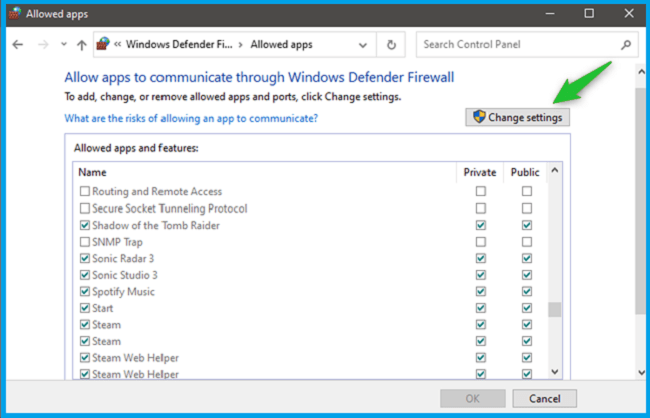This screenshot has width=650, height=418.
Task: Click the Private column header
Action: coord(480,172)
